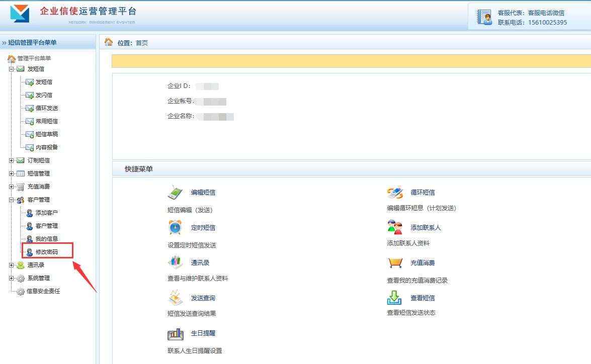591x364 pixels.
Task: Click the 定时短信 alarm clock icon
Action: (x=175, y=228)
